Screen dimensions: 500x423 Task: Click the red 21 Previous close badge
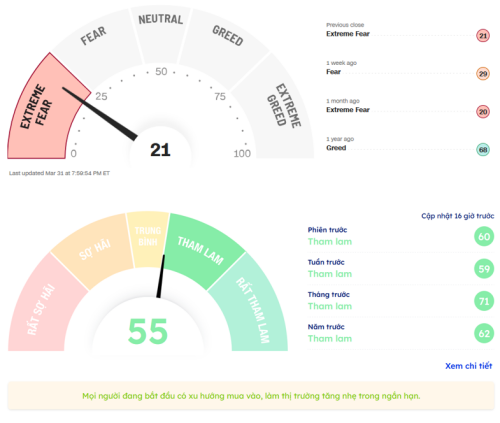(x=483, y=35)
